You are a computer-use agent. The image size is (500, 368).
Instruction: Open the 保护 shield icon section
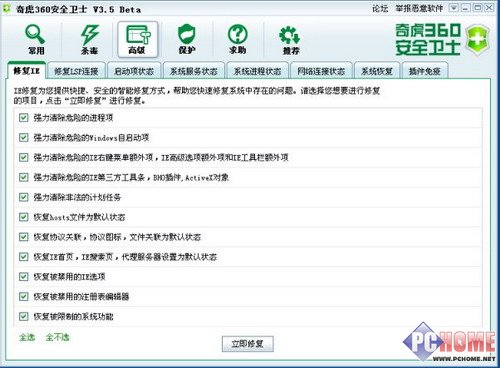[x=187, y=40]
